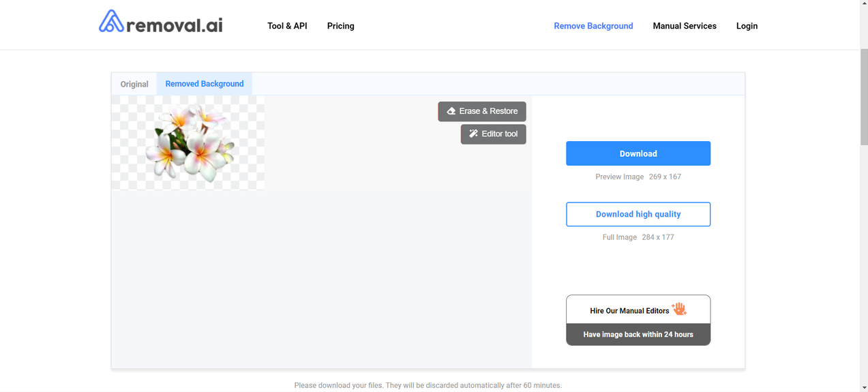Image resolution: width=868 pixels, height=392 pixels.
Task: Click Have image back within 24 hours
Action: (x=638, y=335)
